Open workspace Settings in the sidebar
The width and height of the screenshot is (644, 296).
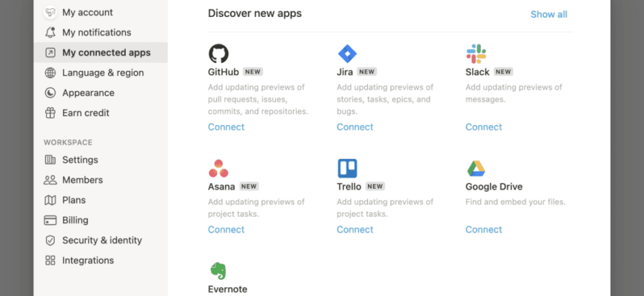coord(101,160)
